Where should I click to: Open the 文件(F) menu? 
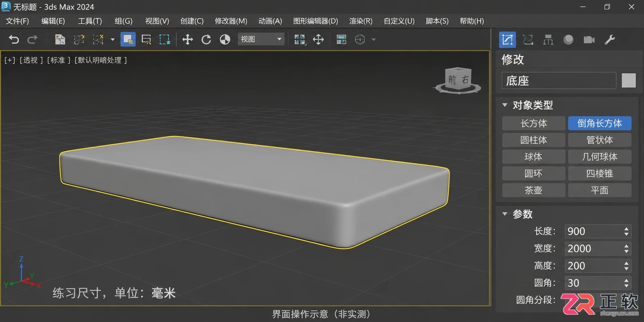[x=17, y=21]
